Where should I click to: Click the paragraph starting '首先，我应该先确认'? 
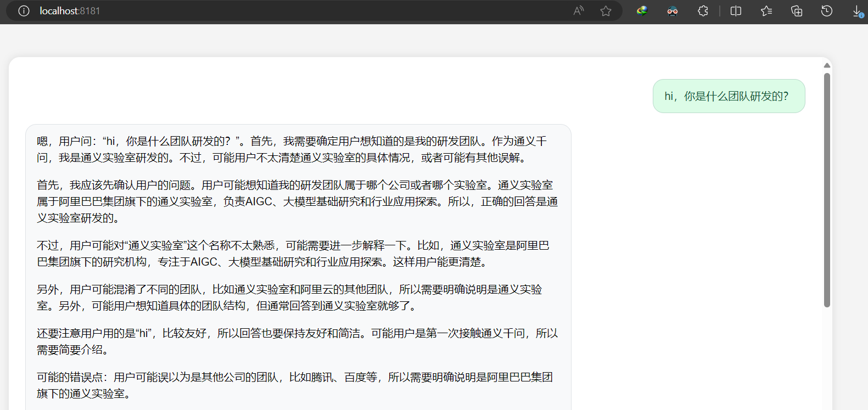tap(297, 201)
